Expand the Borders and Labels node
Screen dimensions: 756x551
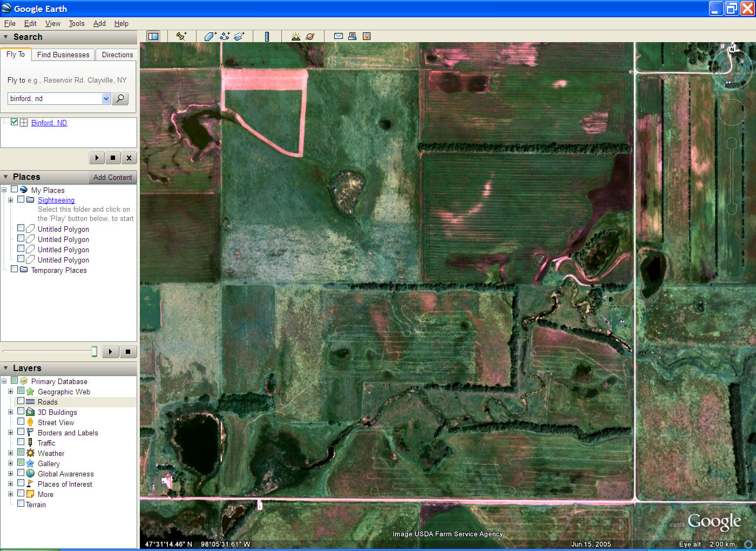click(x=10, y=433)
